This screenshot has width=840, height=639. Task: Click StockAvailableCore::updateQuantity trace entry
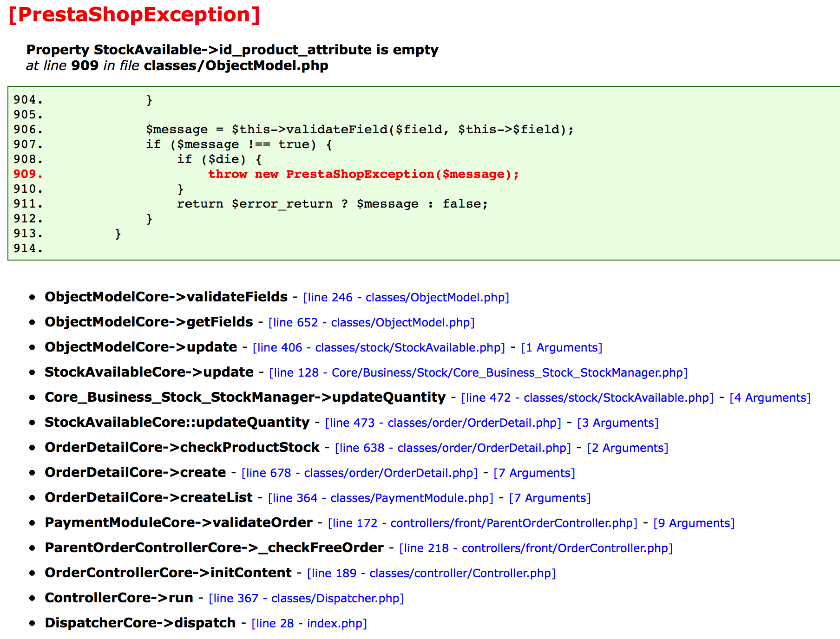pyautogui.click(x=177, y=423)
